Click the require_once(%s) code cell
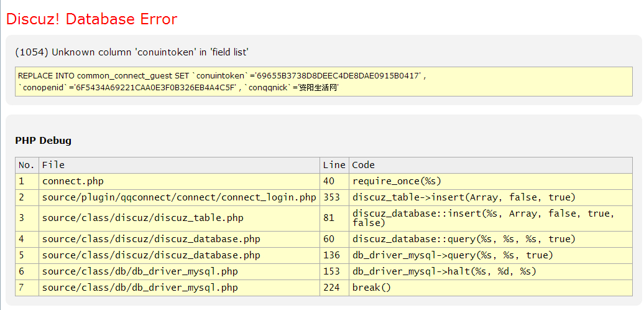The image size is (644, 310). (397, 181)
